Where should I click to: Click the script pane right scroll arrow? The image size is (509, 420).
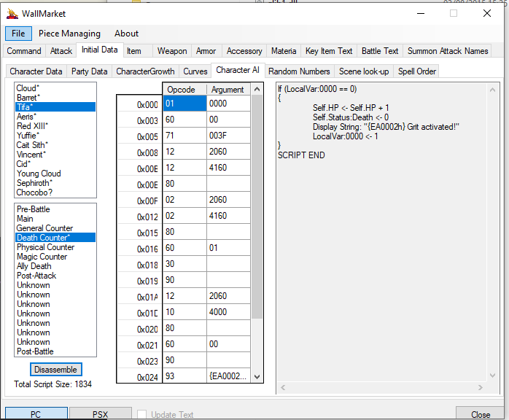(480, 387)
